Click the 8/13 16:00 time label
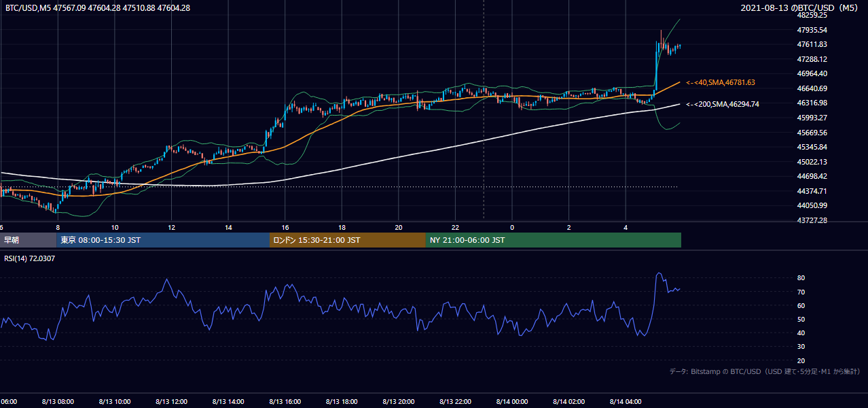The width and height of the screenshot is (868, 408). coord(285,402)
